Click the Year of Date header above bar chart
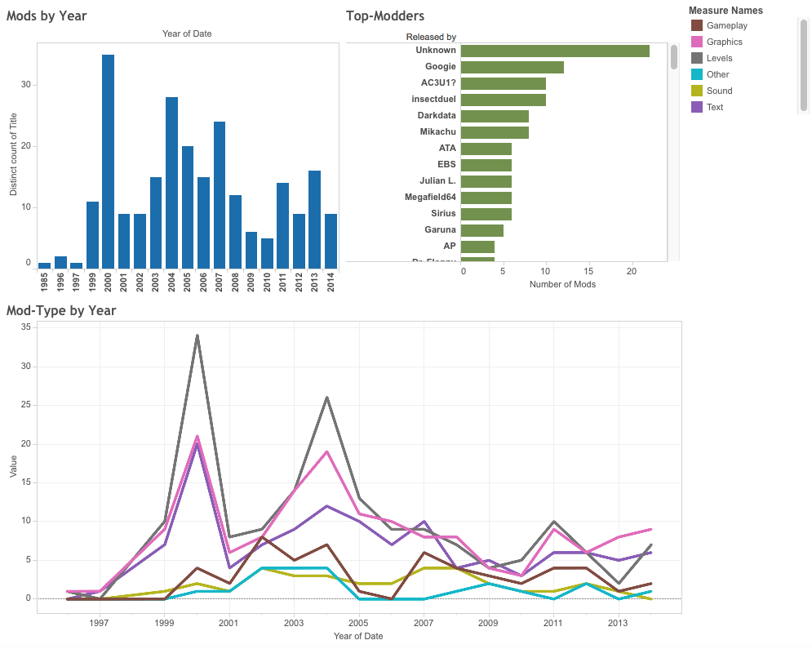 (187, 33)
